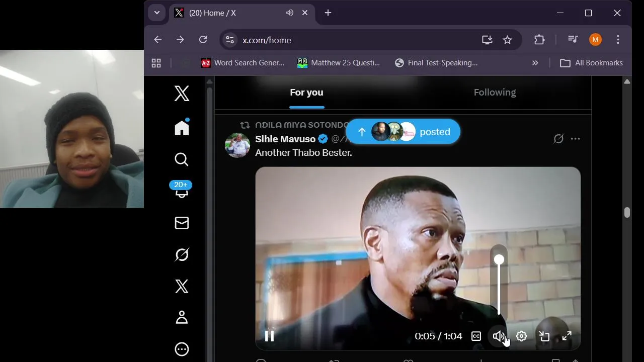Open the apps grid icon in bookmarks bar
Screen dimensions: 644x362
(x=156, y=63)
